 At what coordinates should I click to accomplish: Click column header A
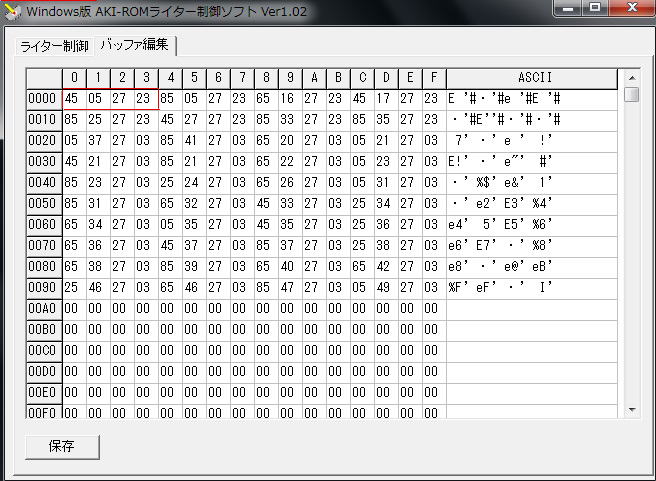pyautogui.click(x=314, y=78)
